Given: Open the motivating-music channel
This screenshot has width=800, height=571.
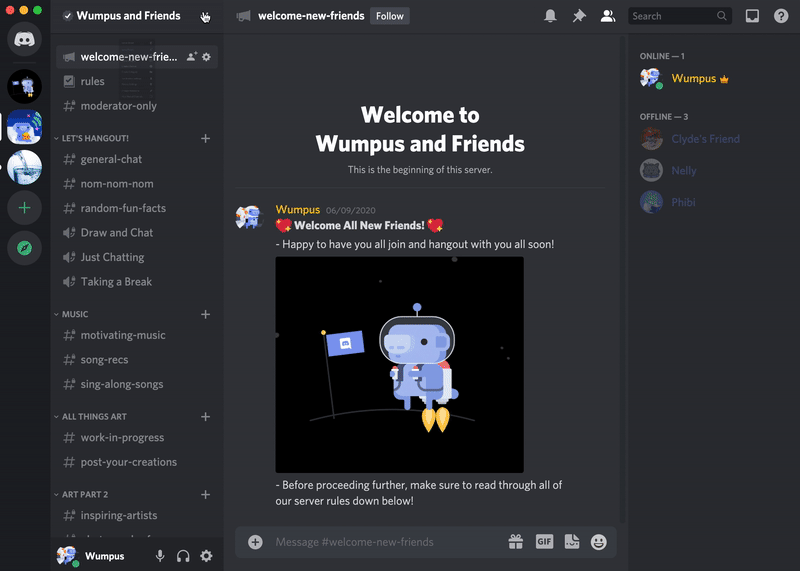Looking at the screenshot, I should click(x=137, y=335).
